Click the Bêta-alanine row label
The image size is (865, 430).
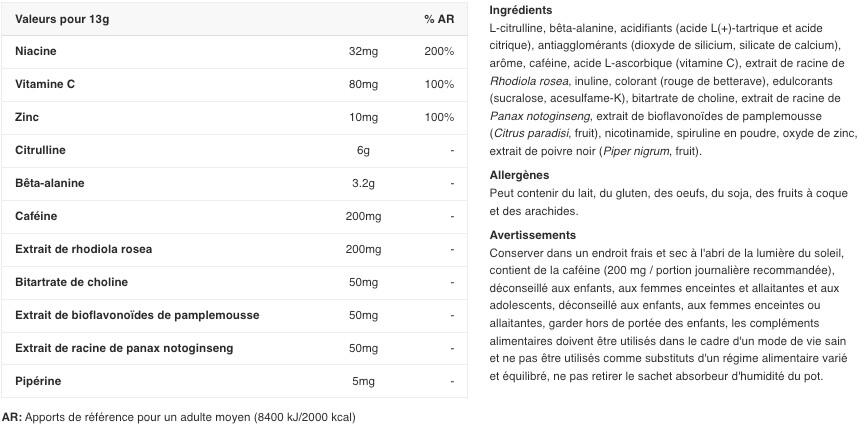50,183
